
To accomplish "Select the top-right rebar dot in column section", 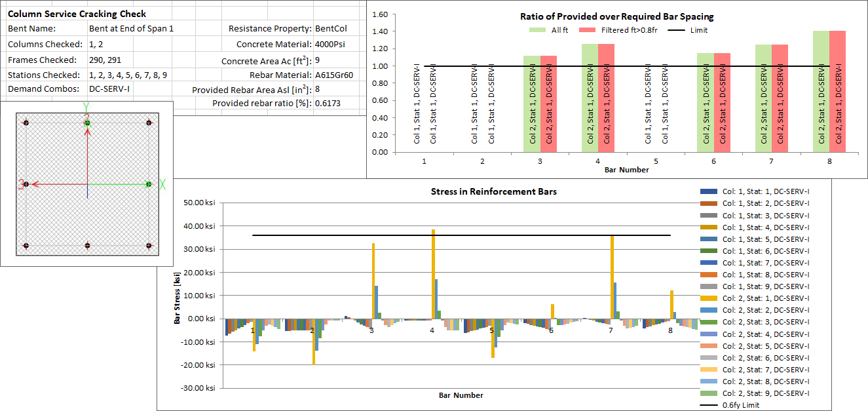I will point(149,123).
